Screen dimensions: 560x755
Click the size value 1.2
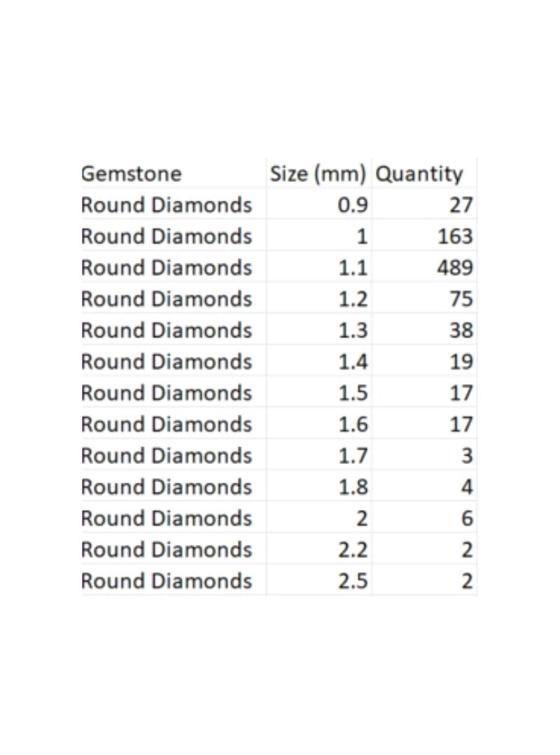(x=353, y=299)
